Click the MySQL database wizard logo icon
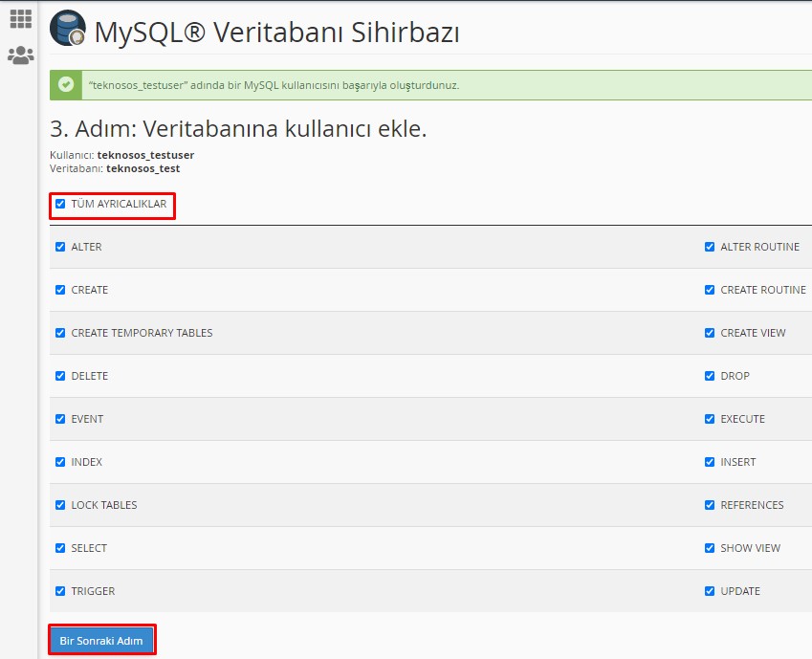The width and height of the screenshot is (812, 659). coord(68,29)
